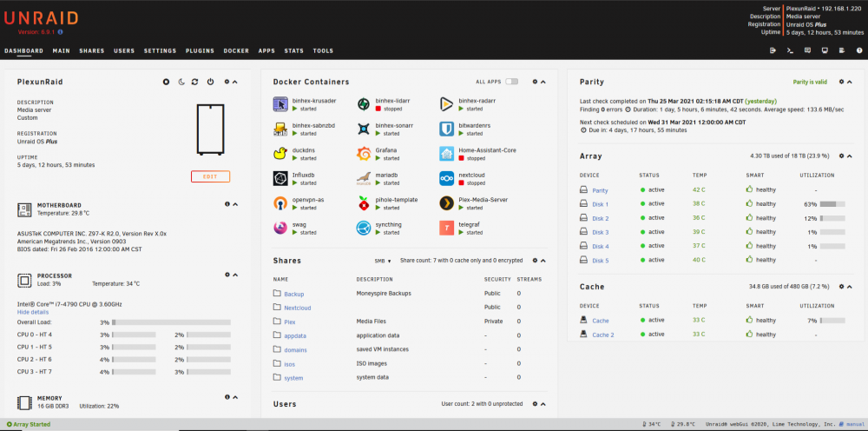Viewport: 868px width, 431px height.
Task: Open the binhex-sabnzbd container icon
Action: coord(280,129)
